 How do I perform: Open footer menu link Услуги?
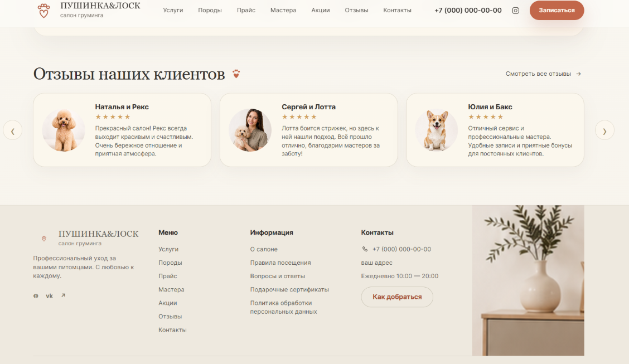click(x=168, y=249)
